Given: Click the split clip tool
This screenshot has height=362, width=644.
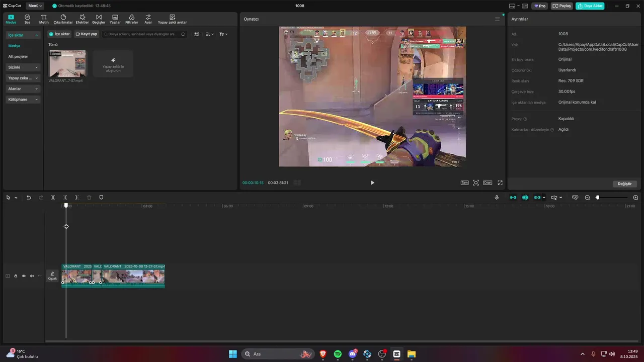Looking at the screenshot, I should 53,198.
